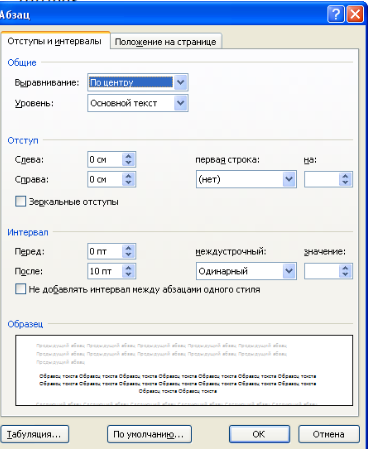Viewport: 371px width, 449px height.
Task: Increase the first line 'на' value
Action: point(346,176)
